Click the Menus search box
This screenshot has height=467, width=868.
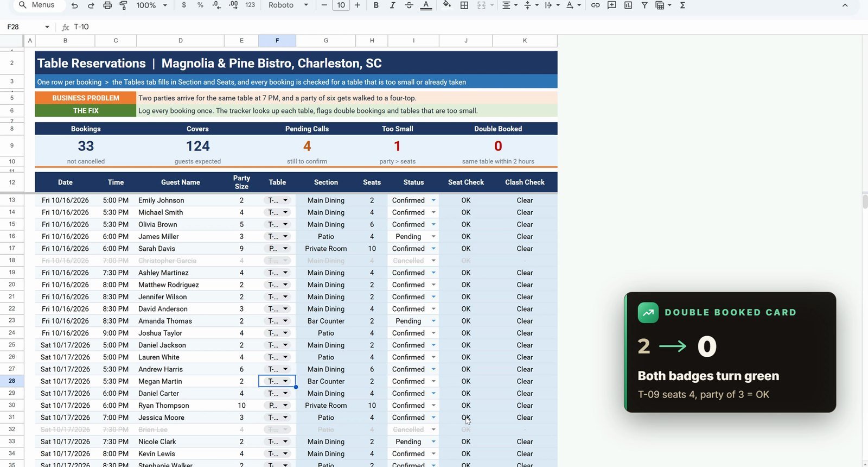coord(38,5)
